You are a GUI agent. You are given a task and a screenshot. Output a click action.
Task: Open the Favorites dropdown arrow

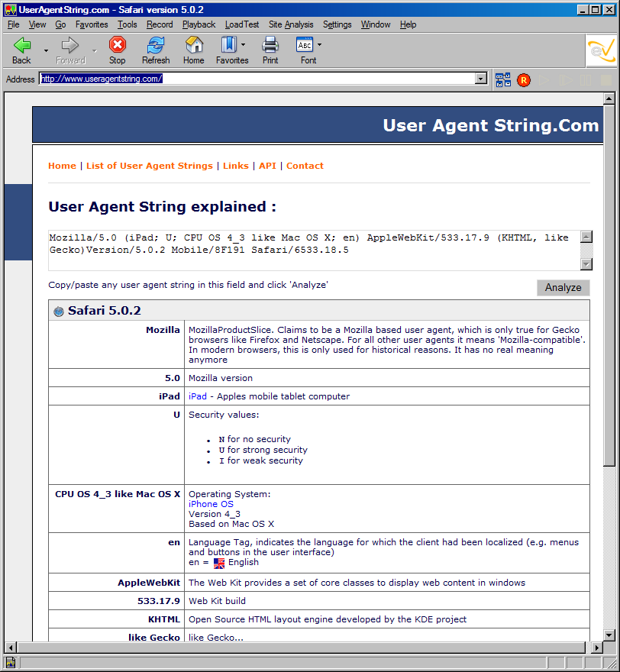[x=244, y=44]
